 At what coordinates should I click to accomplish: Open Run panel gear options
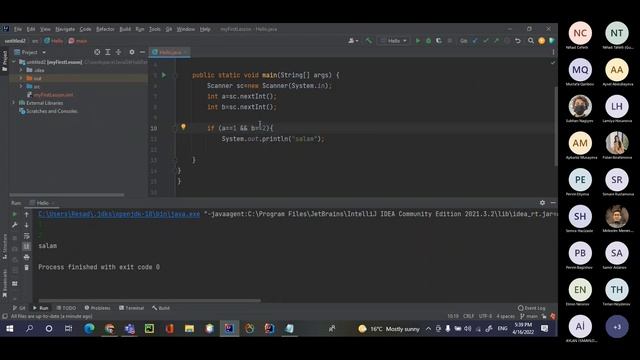click(542, 202)
